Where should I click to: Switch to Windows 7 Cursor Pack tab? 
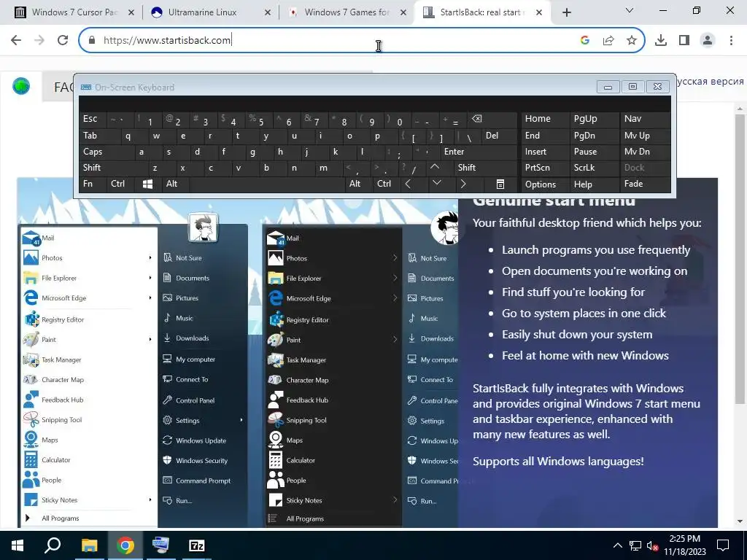click(75, 12)
